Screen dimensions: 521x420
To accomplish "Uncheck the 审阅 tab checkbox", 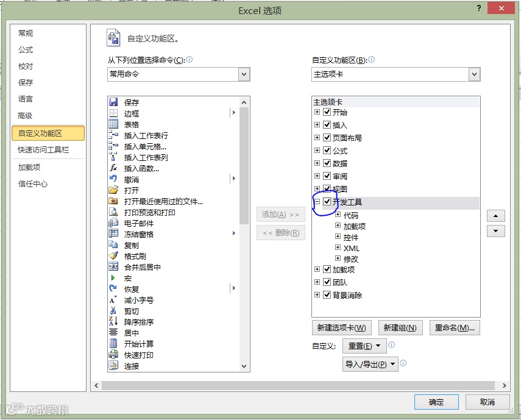I will pos(327,176).
